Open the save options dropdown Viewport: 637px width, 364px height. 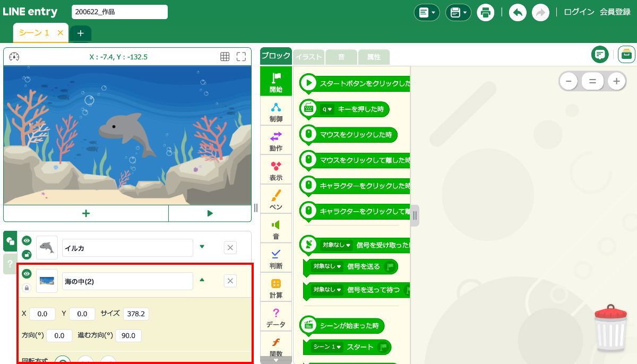(458, 12)
